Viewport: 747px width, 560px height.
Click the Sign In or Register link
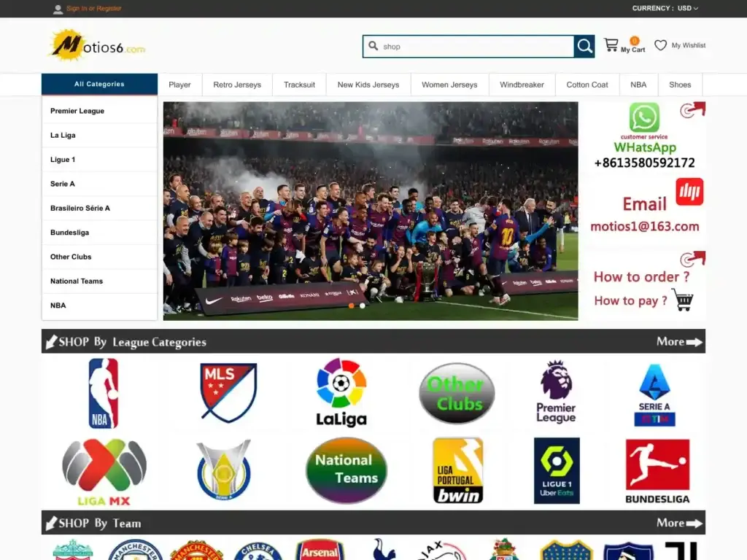(x=93, y=9)
